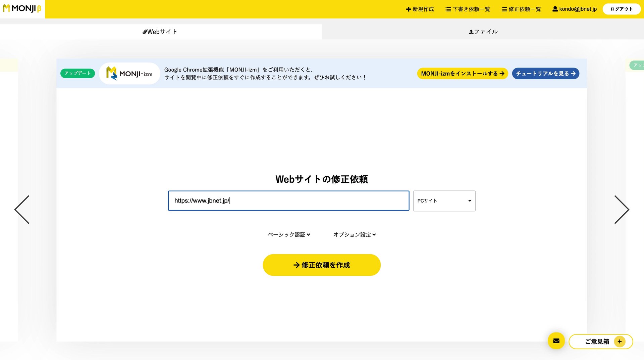
Task: Open 修正依頼一覧 list
Action: (521, 9)
